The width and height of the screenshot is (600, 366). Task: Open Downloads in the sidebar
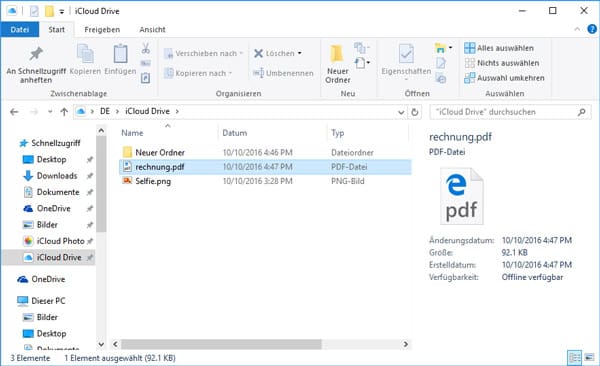57,176
